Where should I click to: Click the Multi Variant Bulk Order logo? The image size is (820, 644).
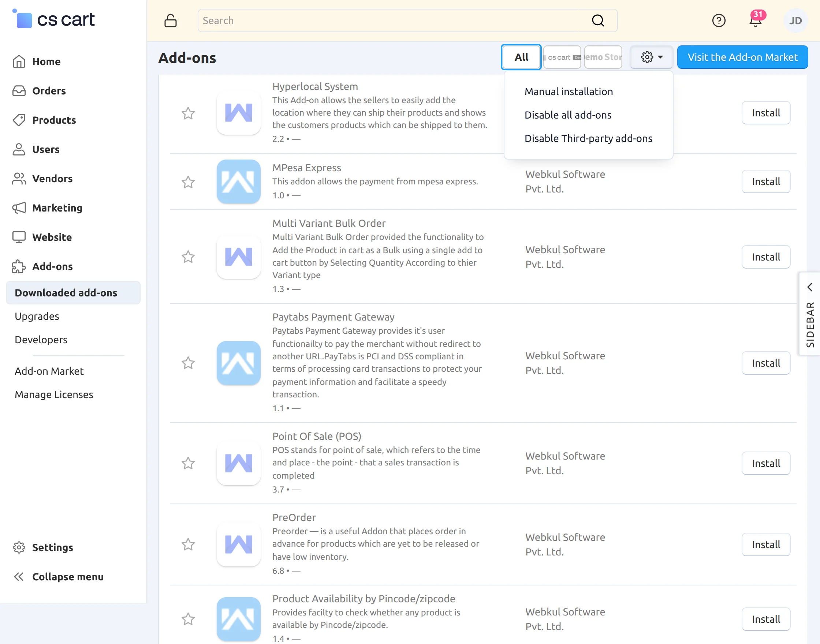tap(238, 257)
